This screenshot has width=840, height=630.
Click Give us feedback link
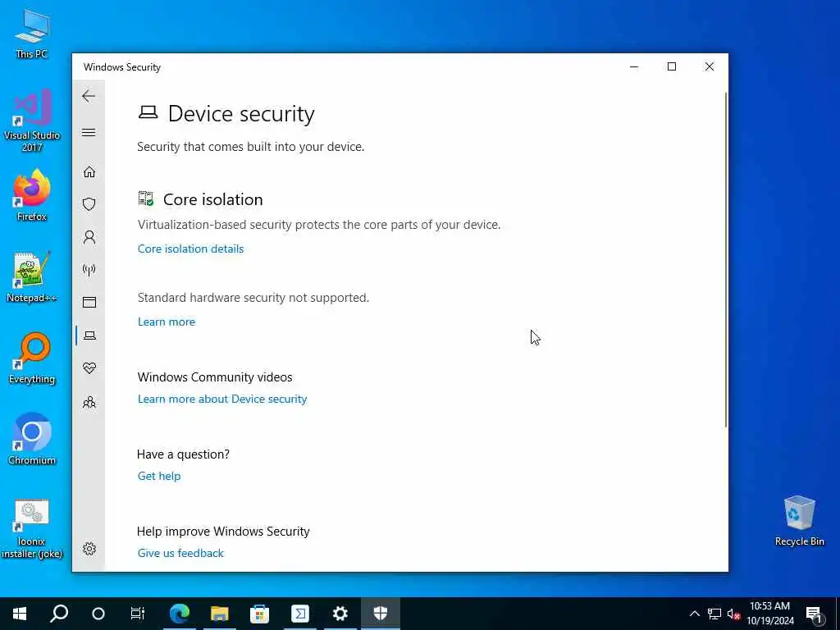180,553
